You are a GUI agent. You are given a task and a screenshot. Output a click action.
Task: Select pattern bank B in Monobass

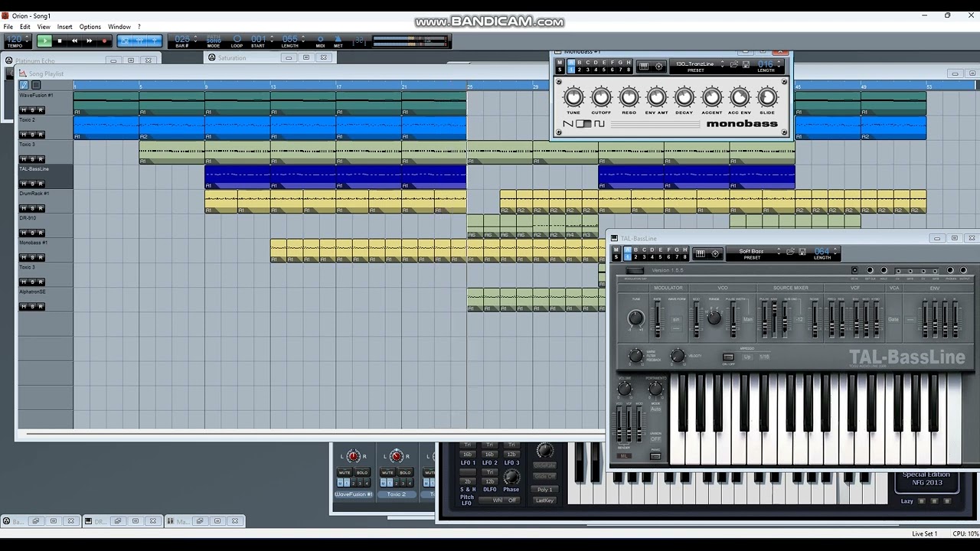tap(580, 62)
